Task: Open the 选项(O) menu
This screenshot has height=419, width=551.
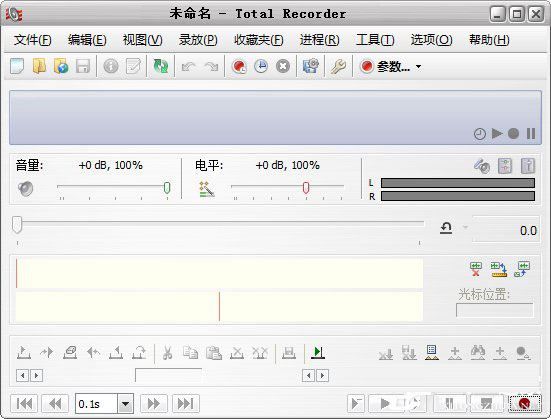Action: click(x=432, y=40)
